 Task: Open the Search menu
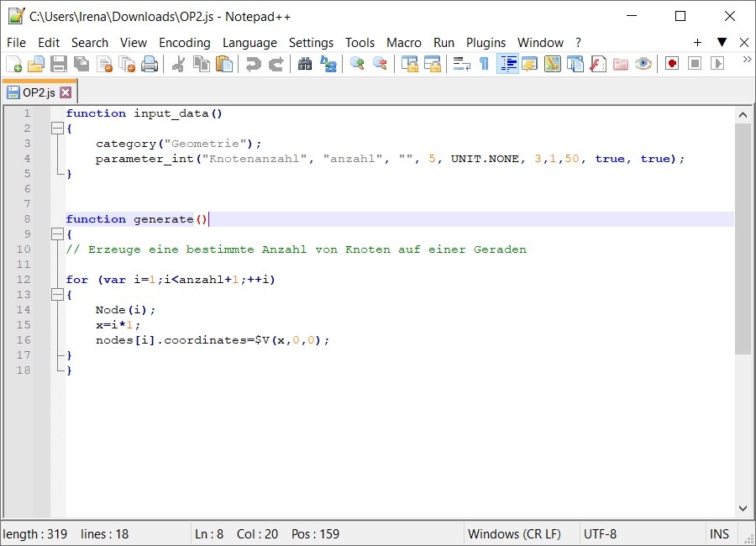90,43
